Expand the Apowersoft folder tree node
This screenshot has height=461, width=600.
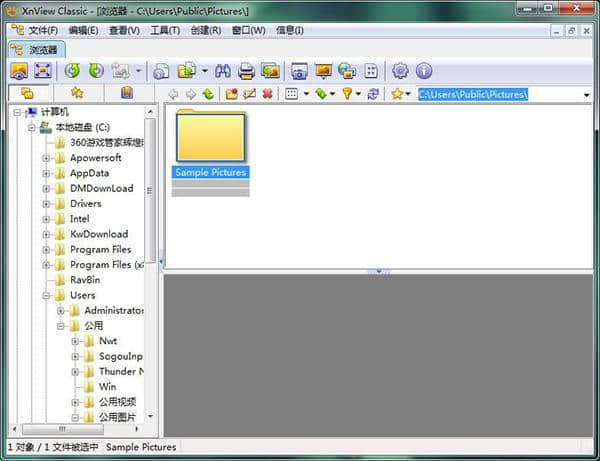click(x=47, y=158)
